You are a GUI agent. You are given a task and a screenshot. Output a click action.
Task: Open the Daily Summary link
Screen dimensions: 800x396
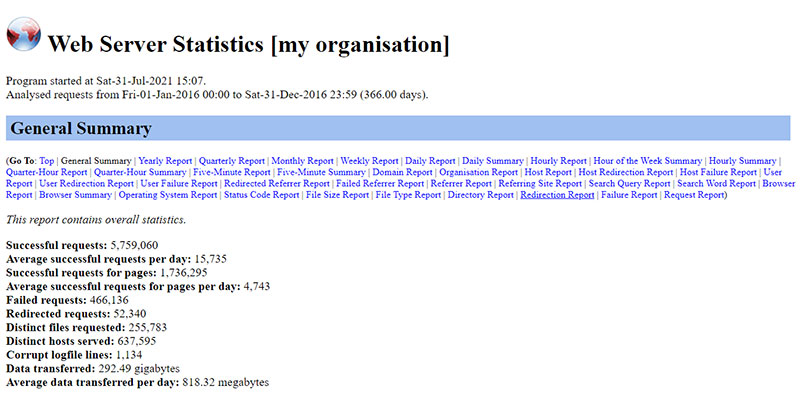pyautogui.click(x=493, y=161)
